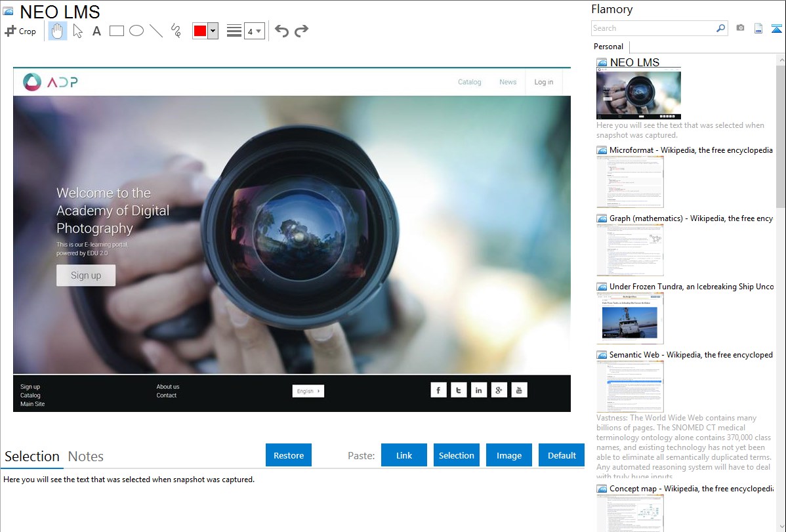Click the red color swatch
Image resolution: width=786 pixels, height=532 pixels.
200,31
